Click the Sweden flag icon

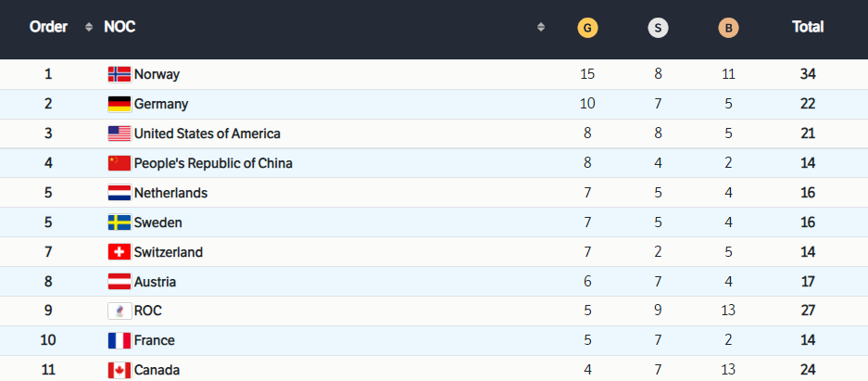click(x=120, y=222)
